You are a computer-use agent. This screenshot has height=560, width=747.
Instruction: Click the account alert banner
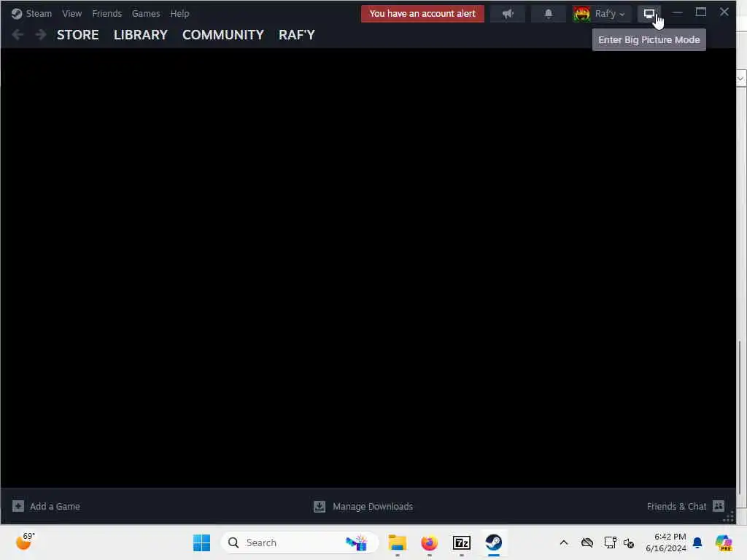point(422,13)
